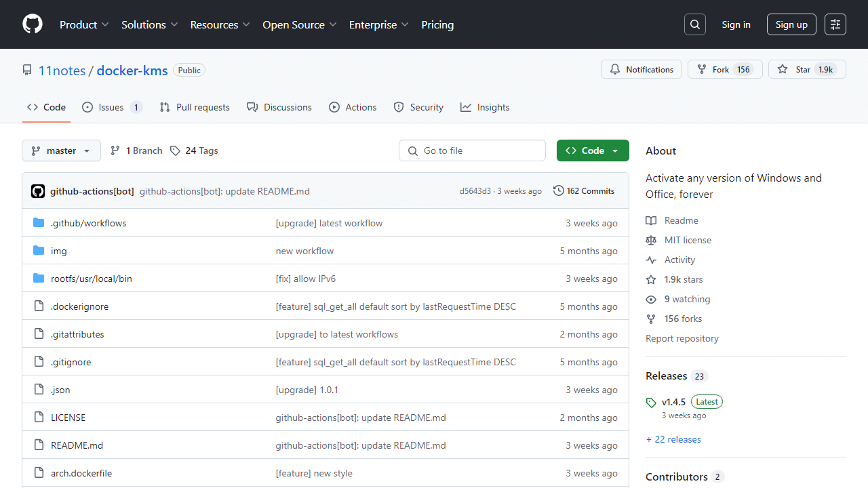Click the repository icon before 11notes
This screenshot has height=488, width=868.
[x=27, y=70]
